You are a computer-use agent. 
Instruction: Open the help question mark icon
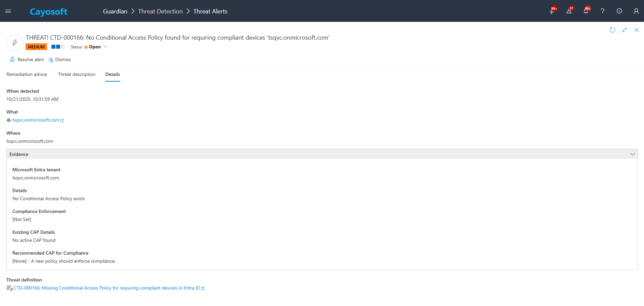pyautogui.click(x=602, y=11)
